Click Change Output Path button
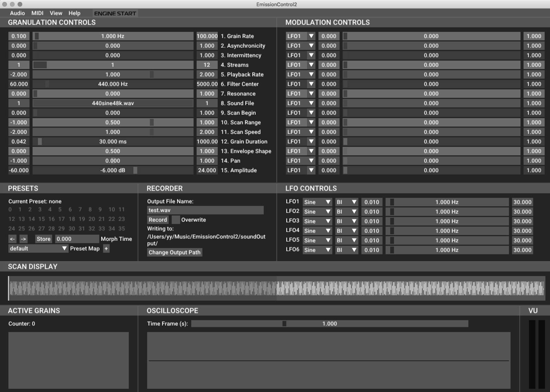The height and width of the screenshot is (392, 550). pyautogui.click(x=174, y=252)
